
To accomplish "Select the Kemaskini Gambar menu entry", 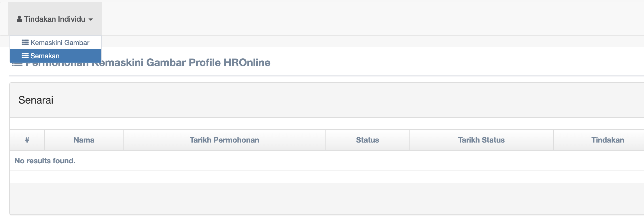I will (x=60, y=43).
